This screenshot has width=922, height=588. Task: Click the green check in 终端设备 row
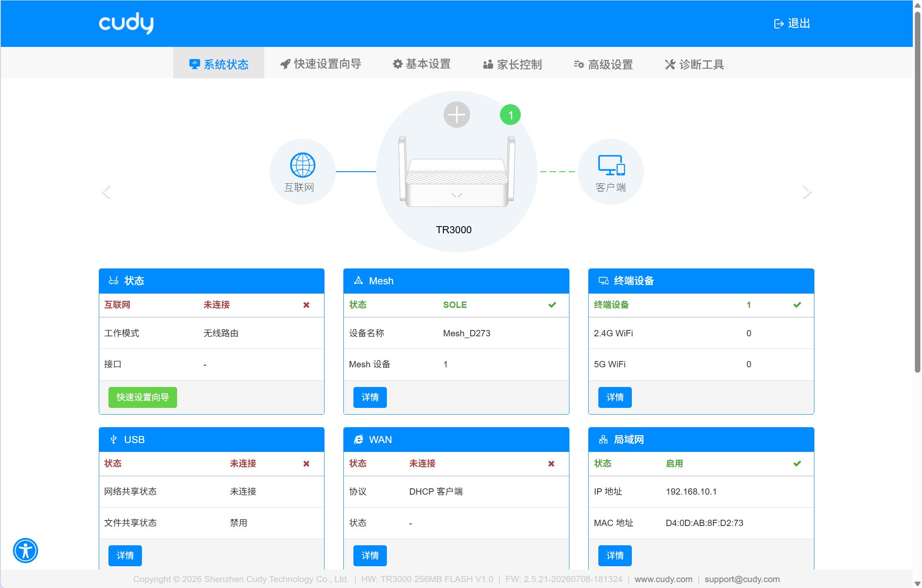coord(797,305)
